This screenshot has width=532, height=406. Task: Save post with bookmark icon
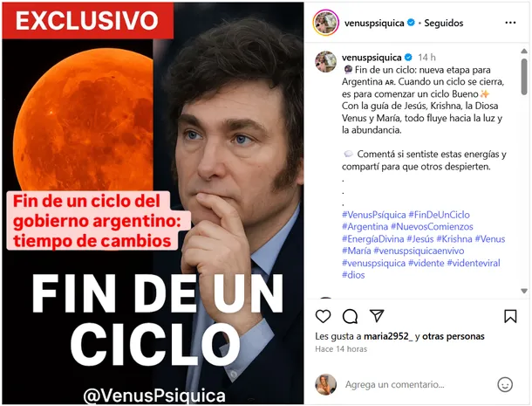click(x=510, y=316)
